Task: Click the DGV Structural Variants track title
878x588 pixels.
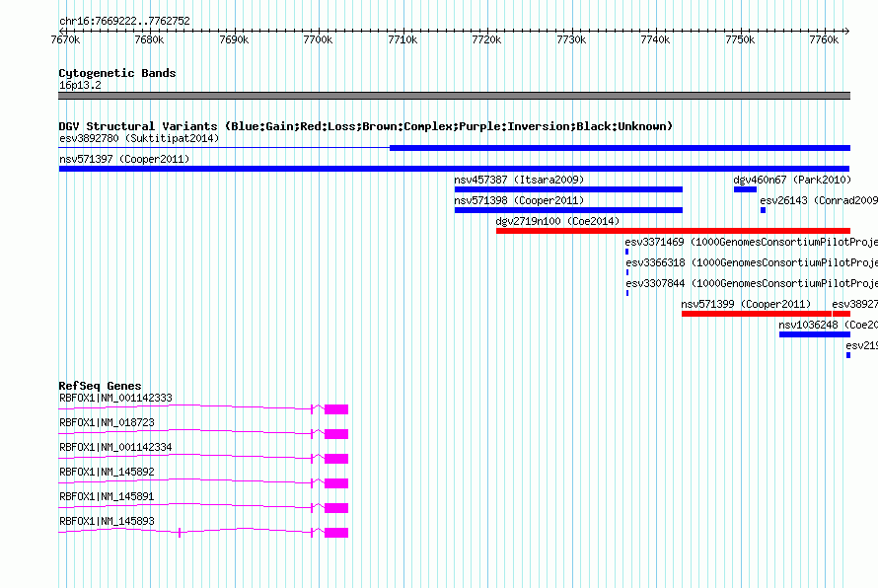Action: point(366,126)
